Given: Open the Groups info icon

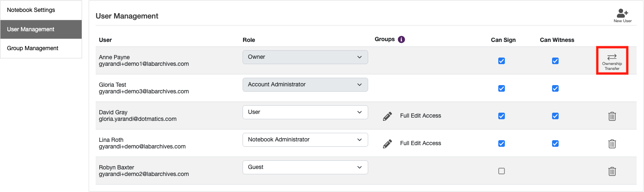Looking at the screenshot, I should click(401, 39).
